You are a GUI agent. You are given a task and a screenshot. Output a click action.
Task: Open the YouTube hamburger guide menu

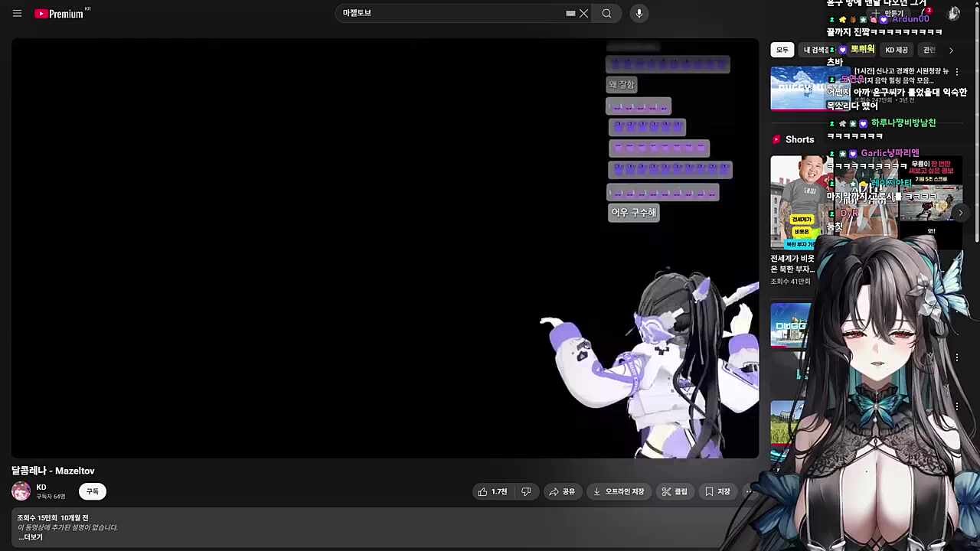coord(17,13)
